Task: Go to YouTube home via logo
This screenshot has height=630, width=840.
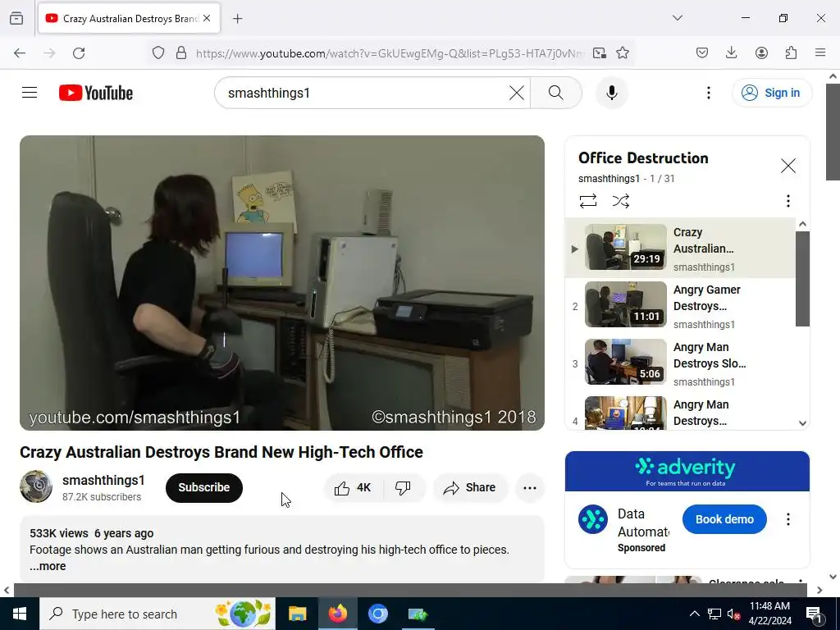Action: click(96, 93)
